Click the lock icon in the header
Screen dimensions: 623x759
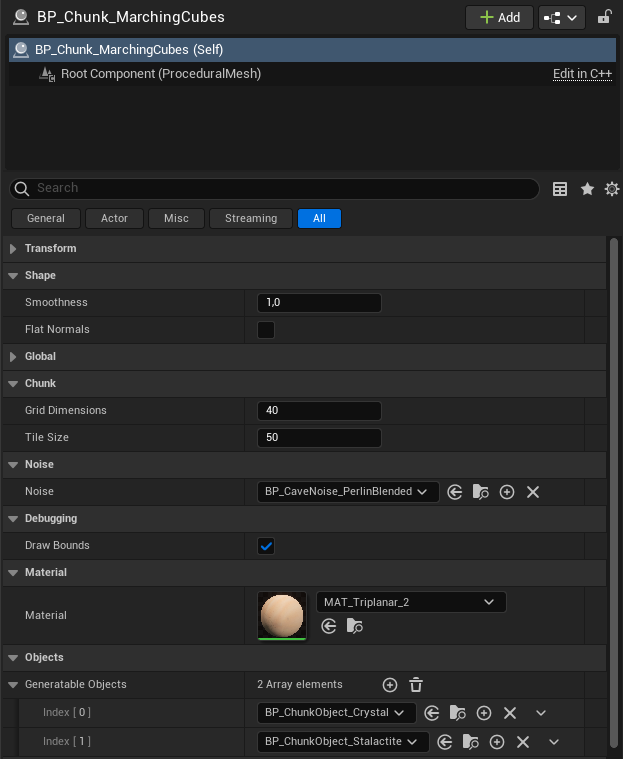pos(603,17)
